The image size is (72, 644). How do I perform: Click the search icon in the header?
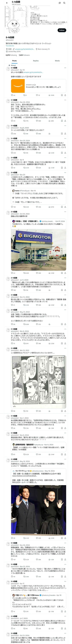(64, 3)
